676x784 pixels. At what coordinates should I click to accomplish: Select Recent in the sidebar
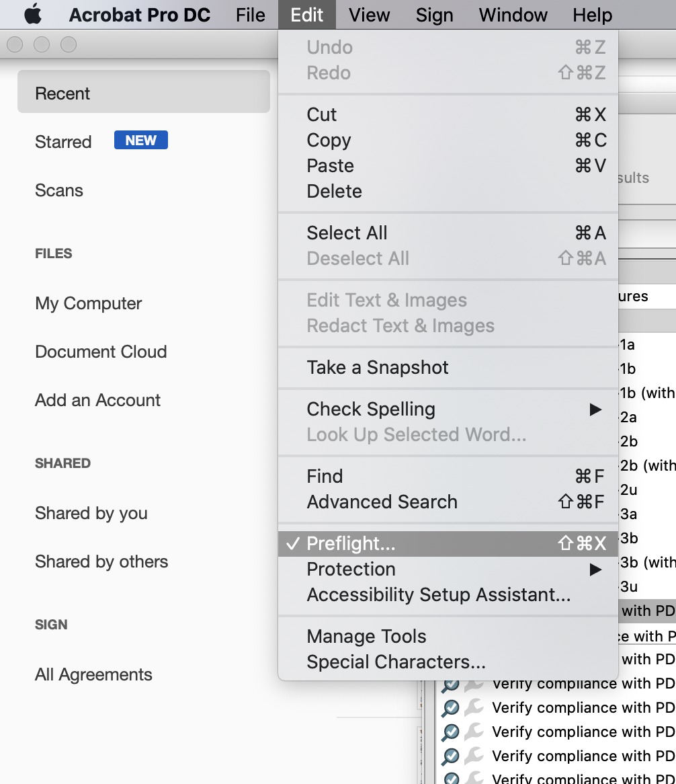pos(144,91)
